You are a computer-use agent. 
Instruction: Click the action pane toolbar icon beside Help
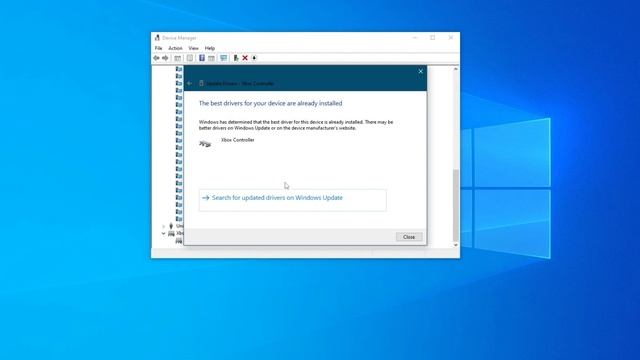click(x=211, y=58)
